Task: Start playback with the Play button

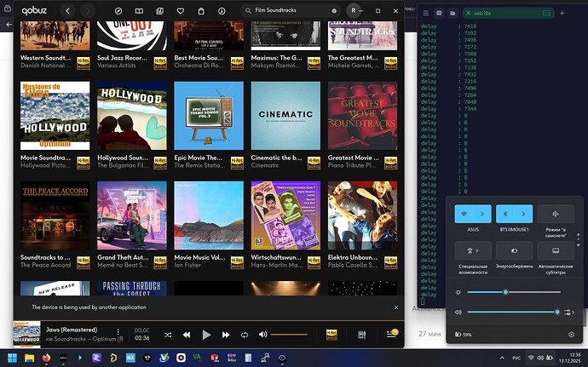Action: click(206, 335)
